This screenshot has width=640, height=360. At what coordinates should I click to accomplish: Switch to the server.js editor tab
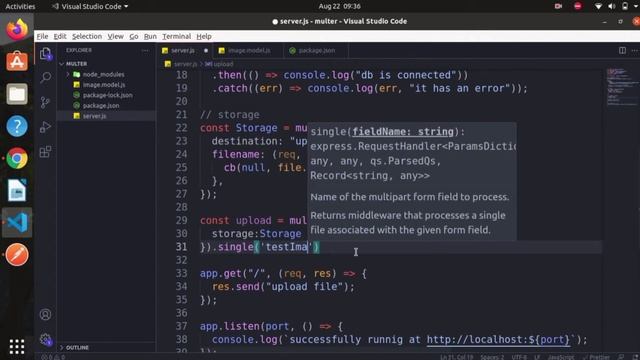tap(182, 51)
